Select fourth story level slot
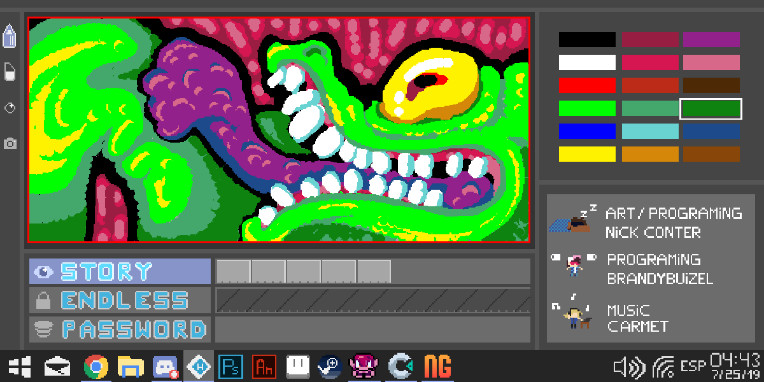The height and width of the screenshot is (382, 764). tap(339, 271)
